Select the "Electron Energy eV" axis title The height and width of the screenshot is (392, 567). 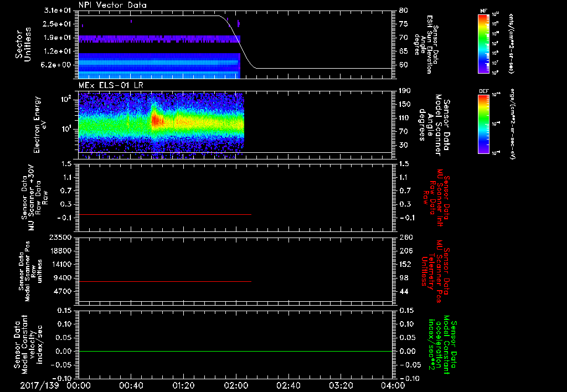(40, 125)
